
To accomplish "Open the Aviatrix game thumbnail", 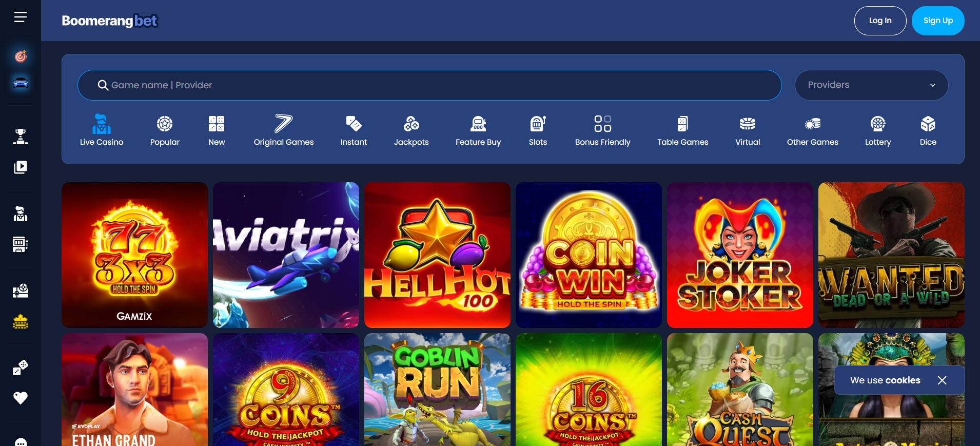I will click(286, 255).
